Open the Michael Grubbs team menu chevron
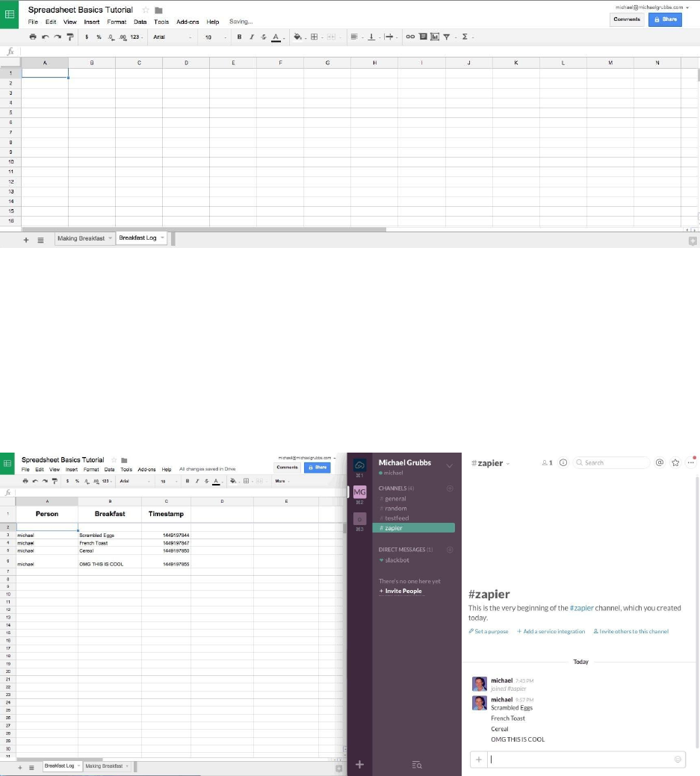The image size is (700, 776). point(450,466)
